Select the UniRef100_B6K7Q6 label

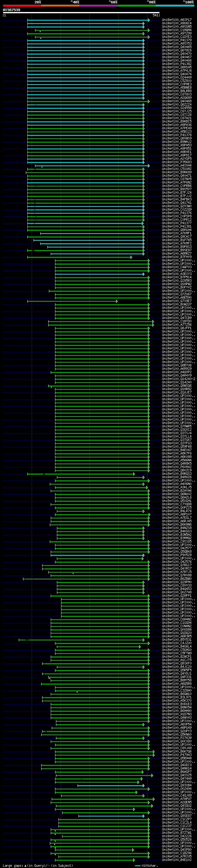click(x=177, y=751)
